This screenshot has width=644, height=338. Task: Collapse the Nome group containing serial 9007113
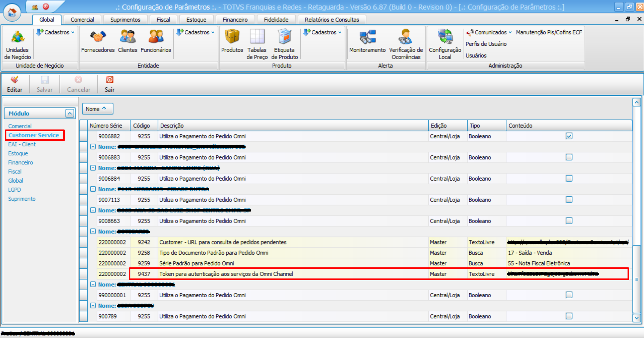[x=93, y=189]
